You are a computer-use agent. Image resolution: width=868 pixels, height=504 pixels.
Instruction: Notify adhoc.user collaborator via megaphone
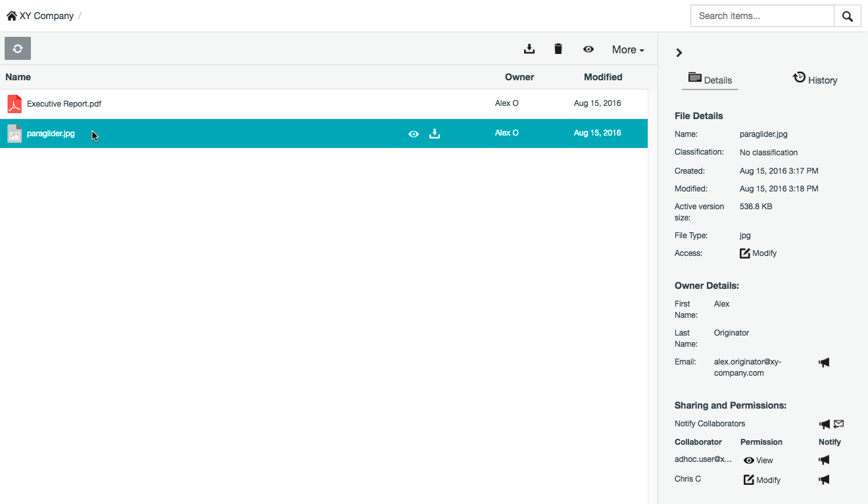(824, 460)
